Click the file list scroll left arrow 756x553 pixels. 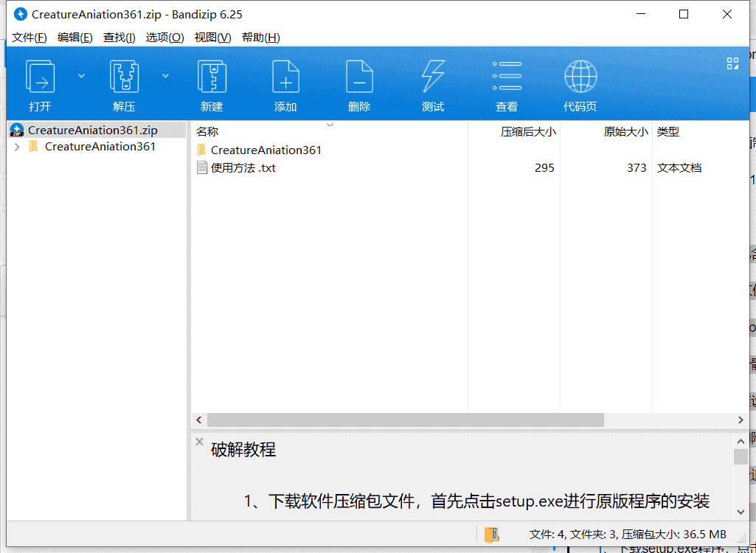(199, 420)
